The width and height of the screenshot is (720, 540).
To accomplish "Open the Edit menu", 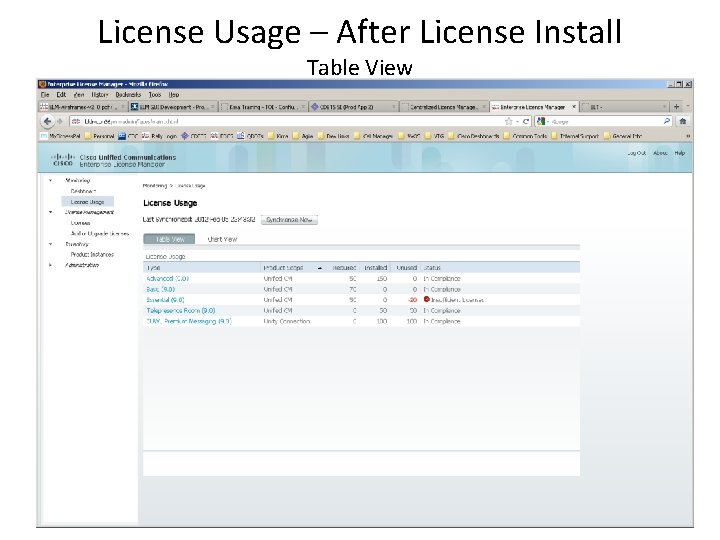I will pos(61,95).
